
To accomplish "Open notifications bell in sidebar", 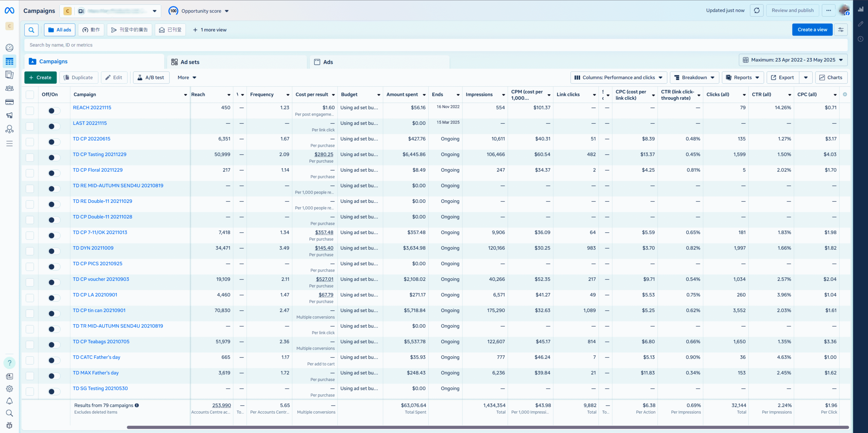I will point(9,401).
